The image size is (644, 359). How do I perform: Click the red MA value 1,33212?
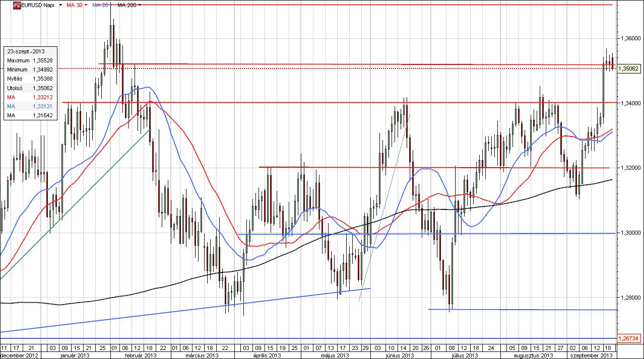point(42,97)
